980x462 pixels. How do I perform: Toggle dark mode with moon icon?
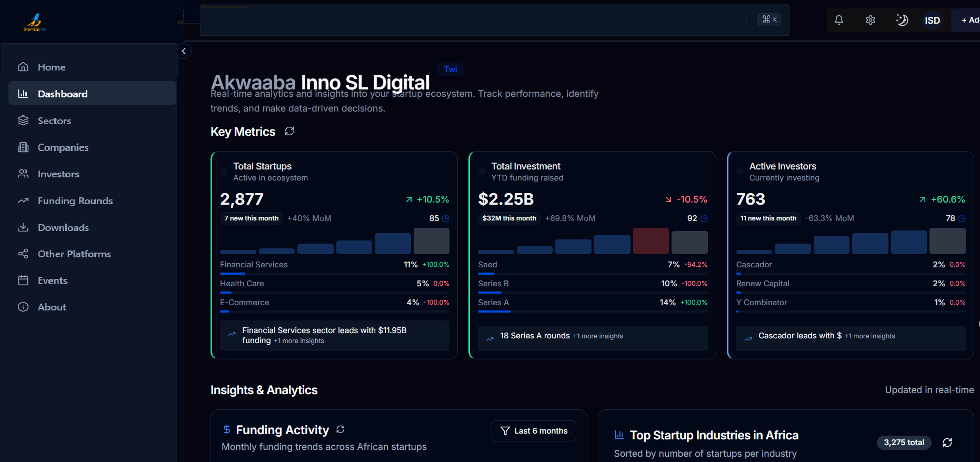(x=902, y=20)
